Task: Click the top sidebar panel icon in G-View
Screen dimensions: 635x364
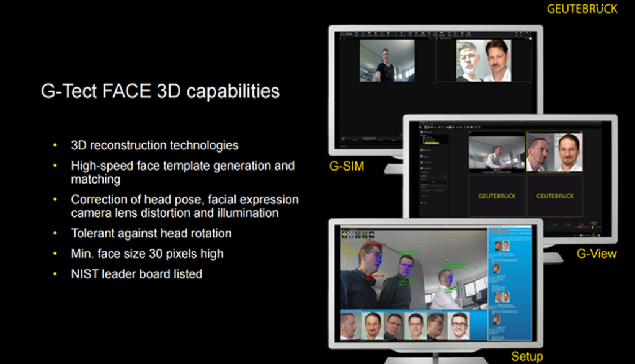Action: click(422, 133)
